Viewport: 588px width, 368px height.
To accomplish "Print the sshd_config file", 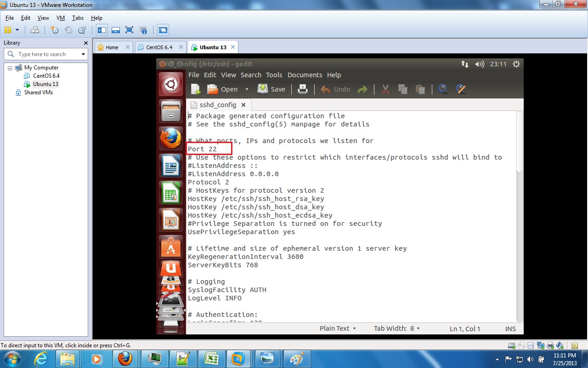I will point(302,89).
